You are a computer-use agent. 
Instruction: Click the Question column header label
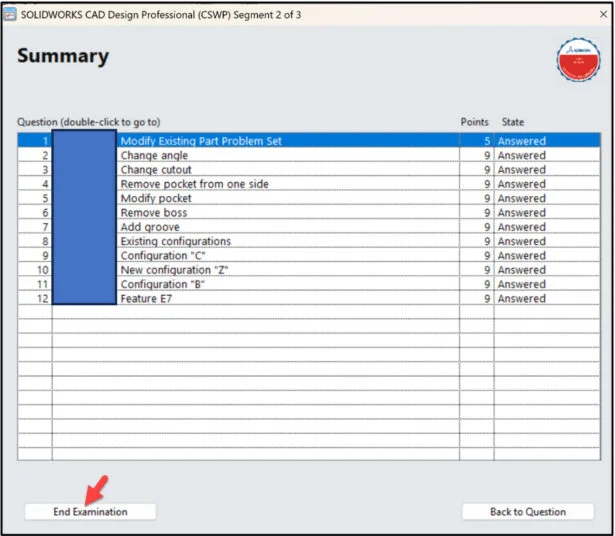[x=88, y=122]
